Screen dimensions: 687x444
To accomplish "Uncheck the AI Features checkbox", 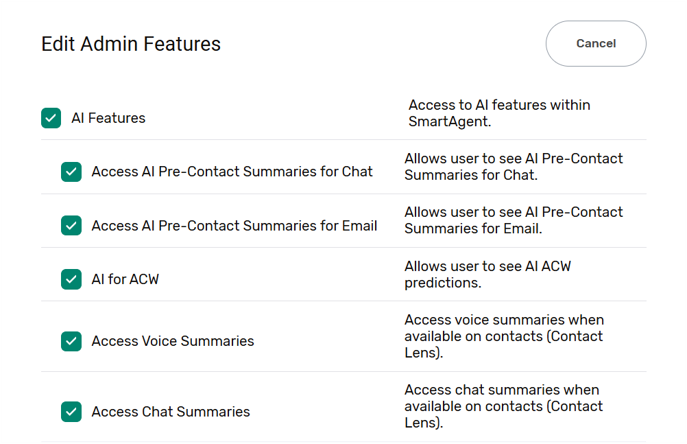I will (x=51, y=118).
